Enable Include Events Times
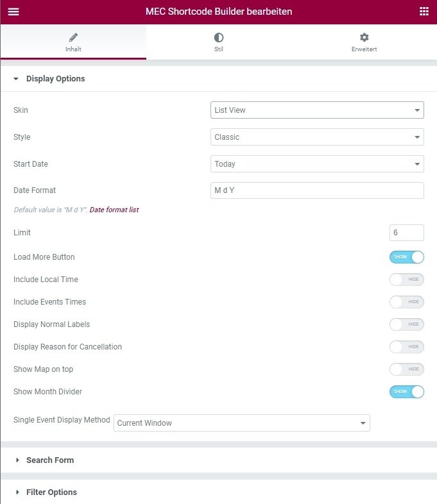Image resolution: width=437 pixels, height=504 pixels. coord(407,302)
